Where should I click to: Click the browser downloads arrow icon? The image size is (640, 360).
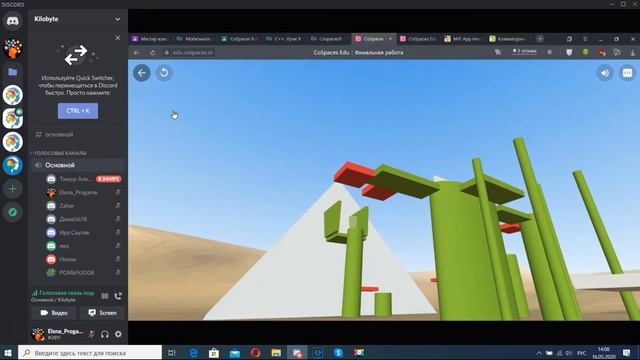pyautogui.click(x=633, y=53)
